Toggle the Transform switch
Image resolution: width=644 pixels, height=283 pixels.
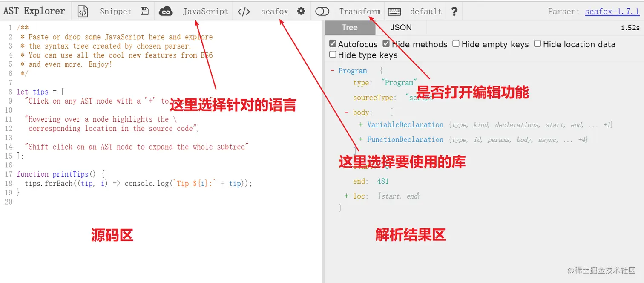point(322,12)
